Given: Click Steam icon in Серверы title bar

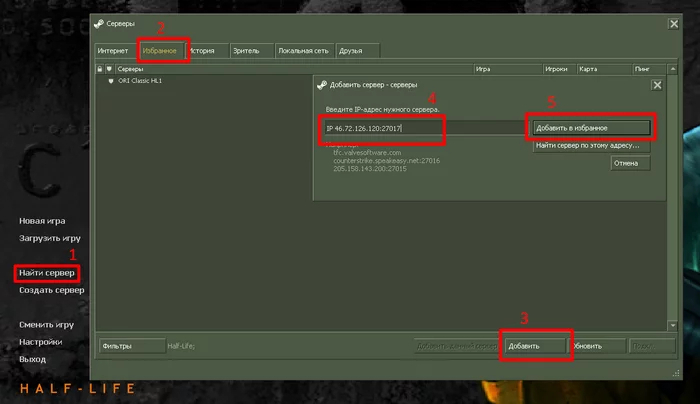Looking at the screenshot, I should [x=99, y=24].
